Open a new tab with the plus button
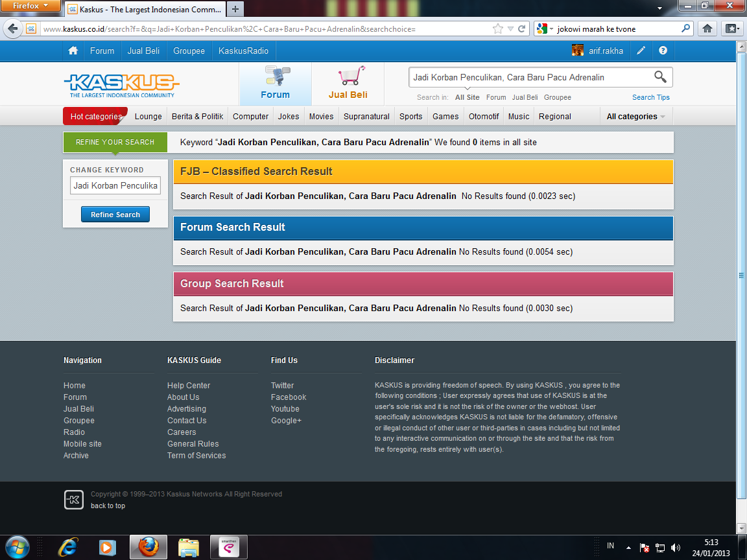Viewport: 747px width, 560px height. point(235,9)
